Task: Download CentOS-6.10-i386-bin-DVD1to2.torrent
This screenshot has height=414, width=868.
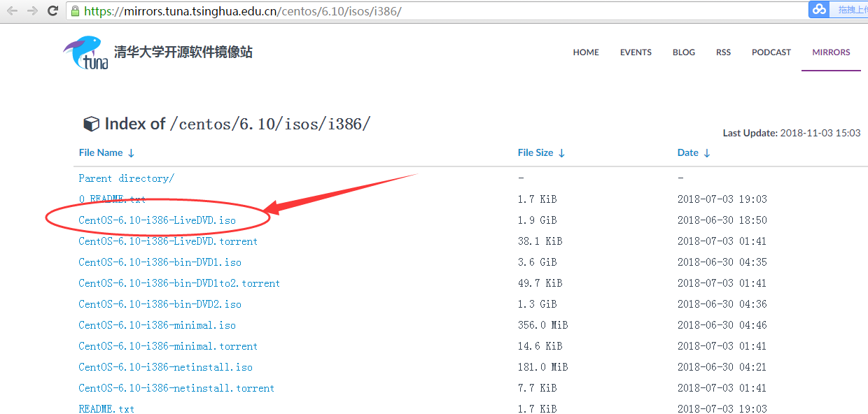Action: click(179, 283)
